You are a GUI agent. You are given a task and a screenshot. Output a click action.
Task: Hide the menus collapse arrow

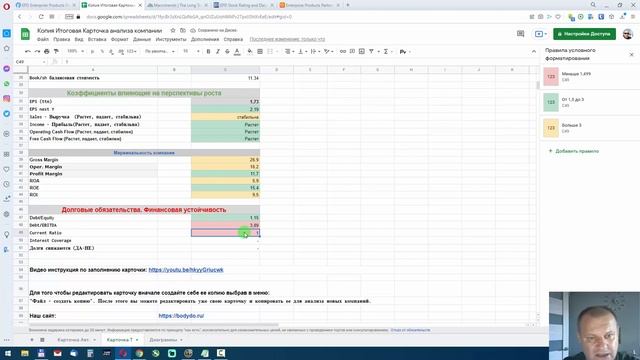click(x=534, y=51)
